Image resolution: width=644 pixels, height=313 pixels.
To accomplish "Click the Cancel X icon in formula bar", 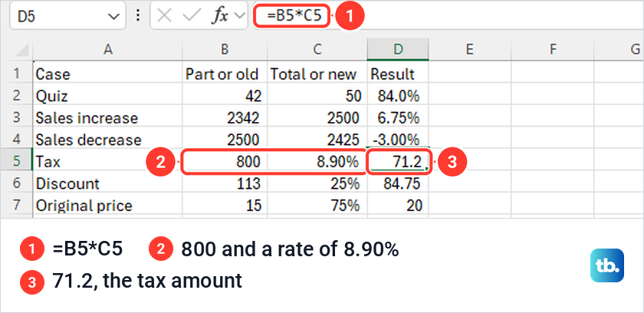I will (x=165, y=16).
